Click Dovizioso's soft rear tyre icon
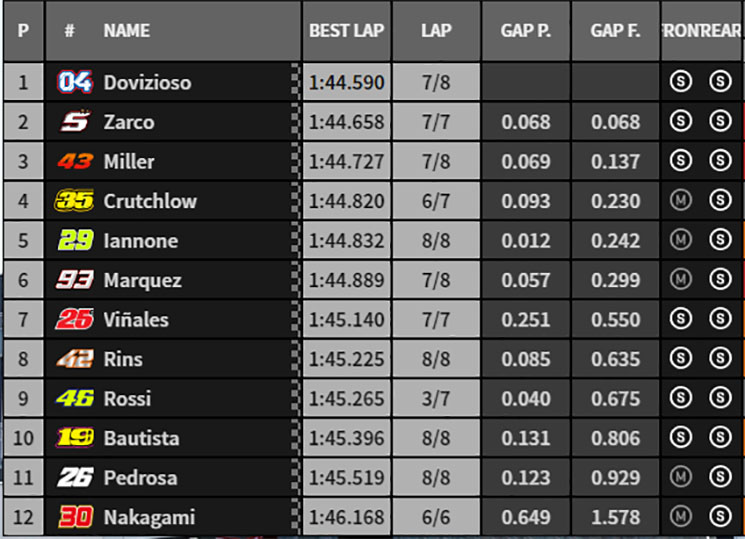Viewport: 745px width, 539px height. [720, 81]
